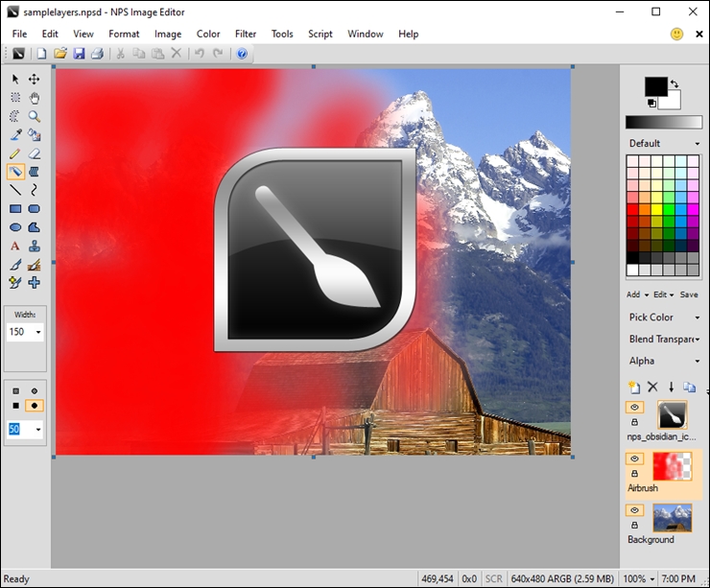The width and height of the screenshot is (710, 588).
Task: Hide the Airbrush layer
Action: coord(634,459)
